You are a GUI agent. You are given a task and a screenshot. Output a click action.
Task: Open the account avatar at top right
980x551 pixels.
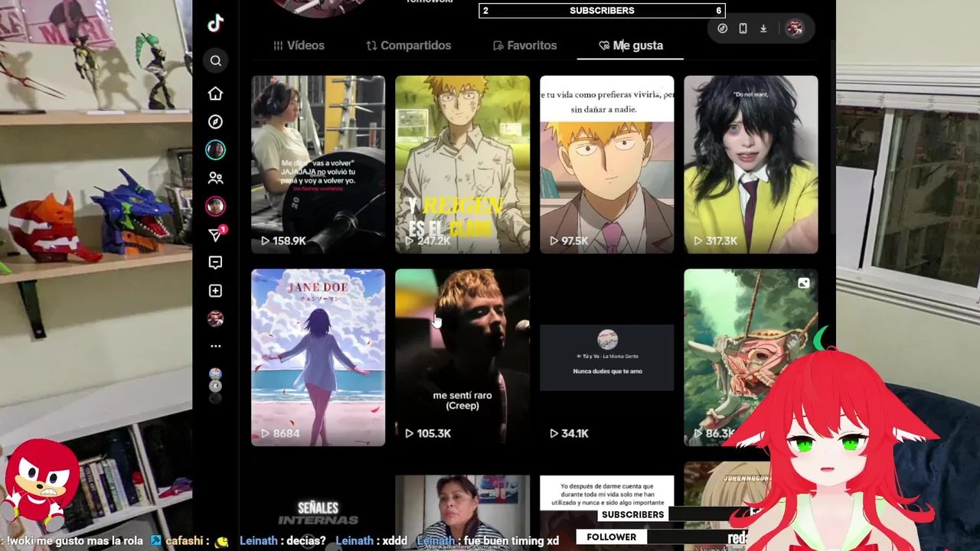(x=795, y=28)
